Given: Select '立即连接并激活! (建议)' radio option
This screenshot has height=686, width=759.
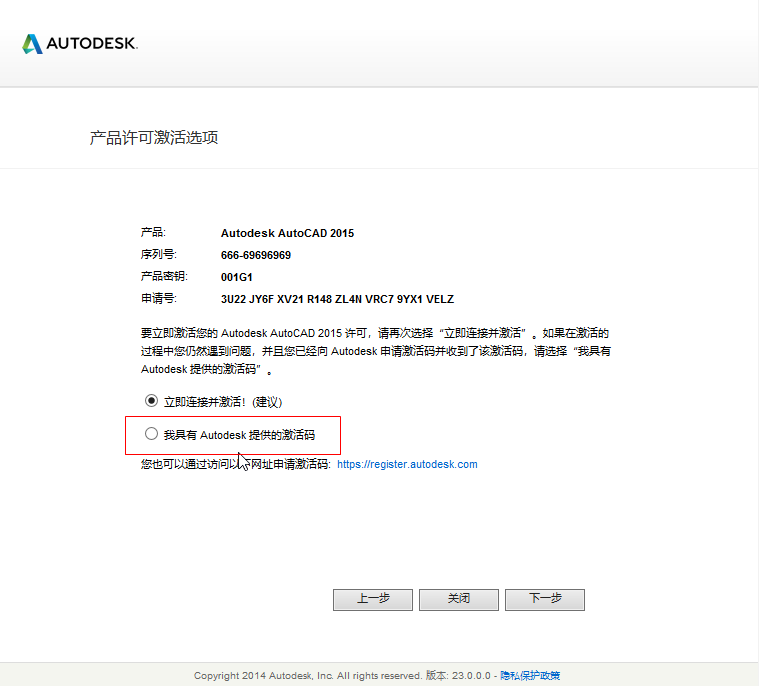Looking at the screenshot, I should click(x=152, y=401).
